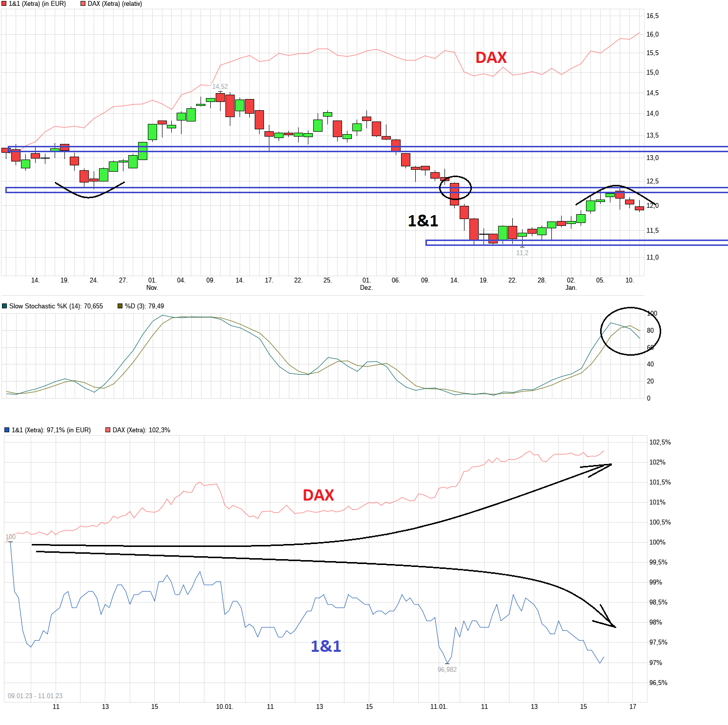
Task: Click the "Nov." month label on the date axis
Action: point(152,288)
